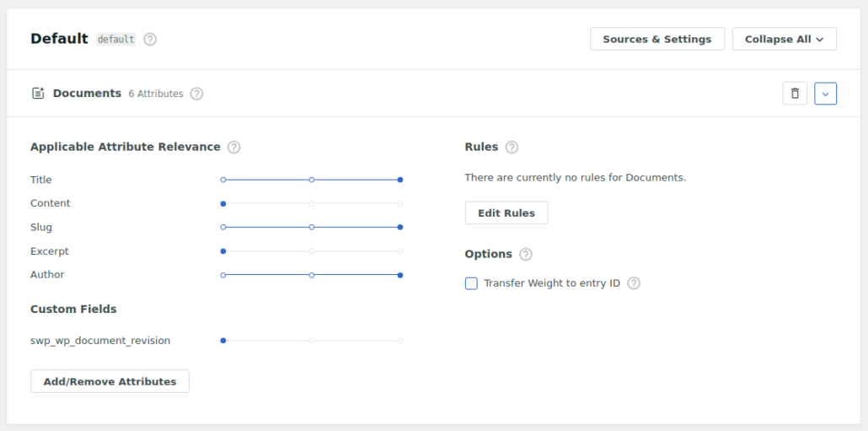Click the Documents source icon
The width and height of the screenshot is (868, 431).
(38, 94)
